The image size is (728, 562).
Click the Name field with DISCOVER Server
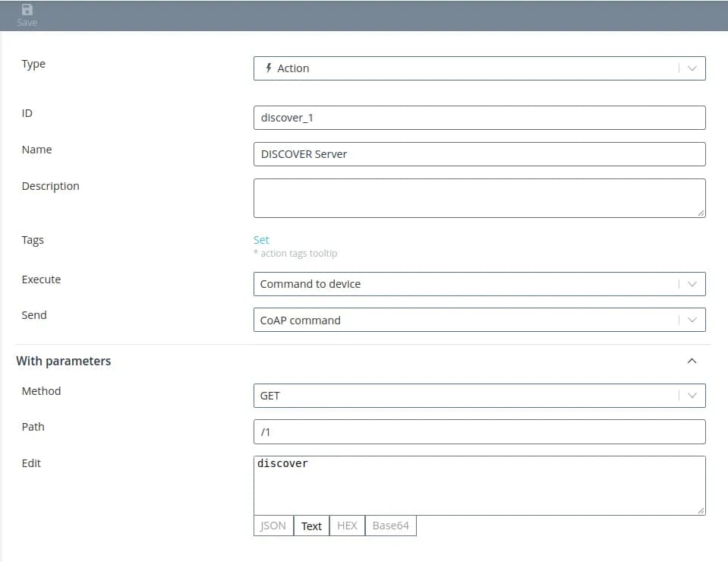(478, 154)
